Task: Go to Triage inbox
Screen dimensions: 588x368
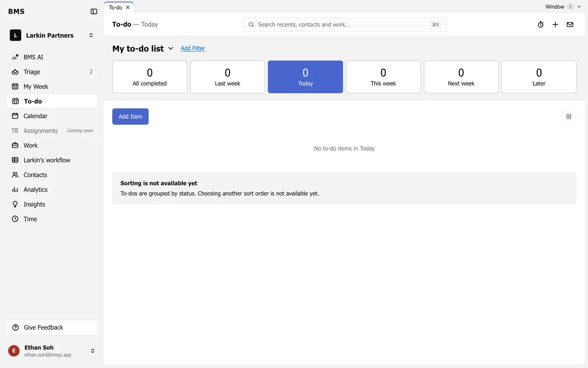Action: [52, 72]
